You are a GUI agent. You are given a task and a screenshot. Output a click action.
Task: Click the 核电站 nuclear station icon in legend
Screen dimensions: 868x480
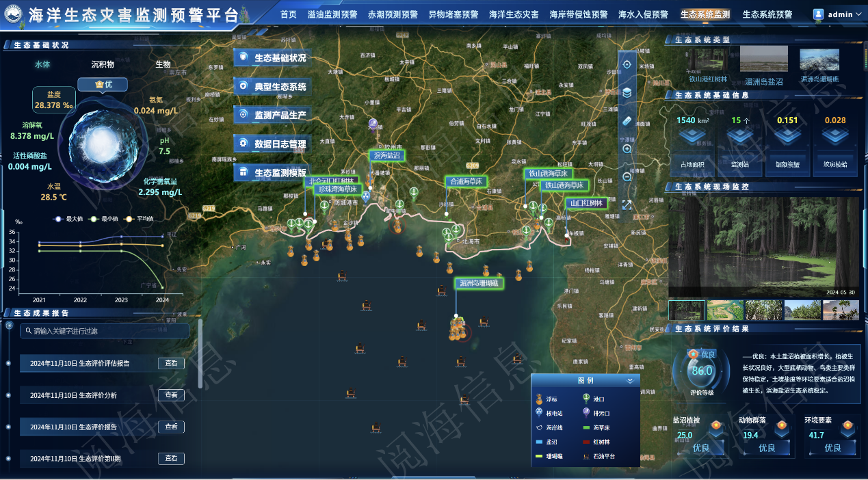click(x=540, y=412)
